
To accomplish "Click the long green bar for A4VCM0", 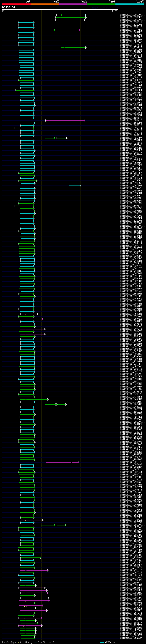I will 34,400.
